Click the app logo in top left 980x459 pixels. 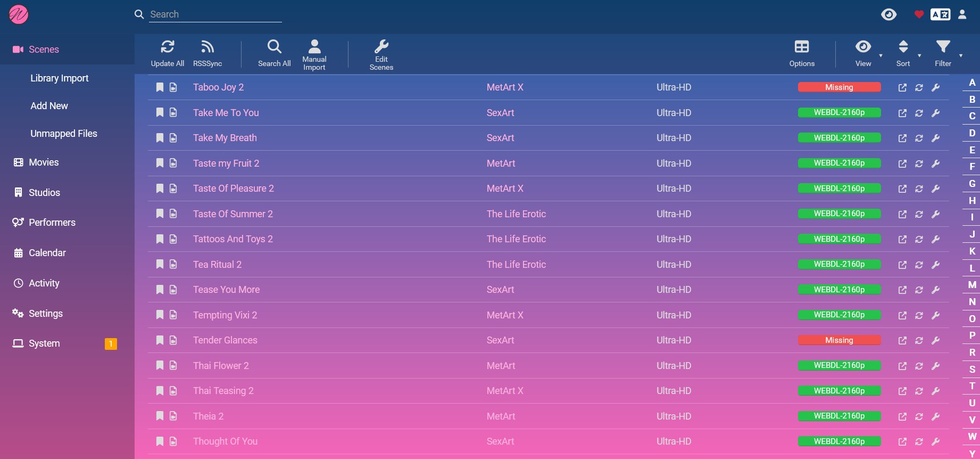19,14
